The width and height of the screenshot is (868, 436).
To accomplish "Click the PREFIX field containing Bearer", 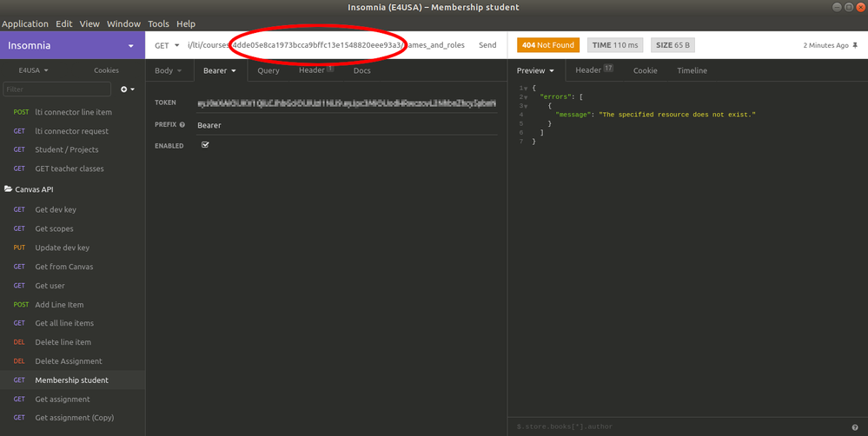I will [347, 125].
